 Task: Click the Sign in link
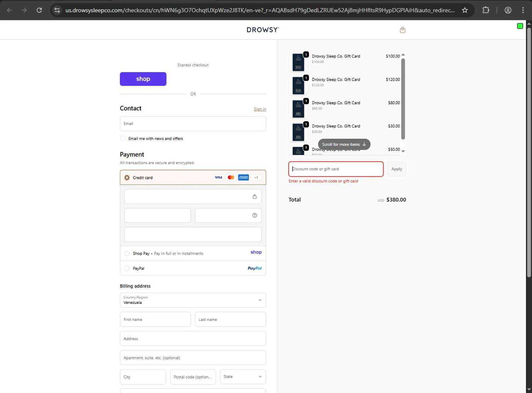(x=260, y=109)
